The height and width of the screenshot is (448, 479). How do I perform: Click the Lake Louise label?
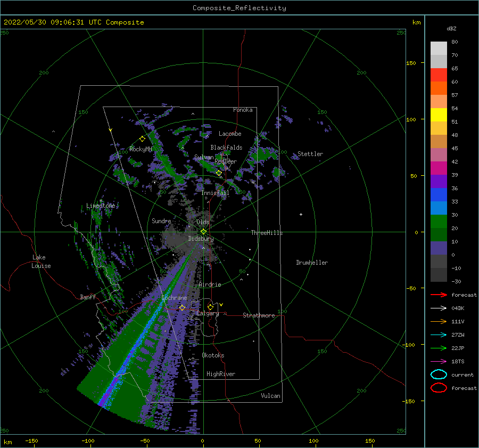41,262
